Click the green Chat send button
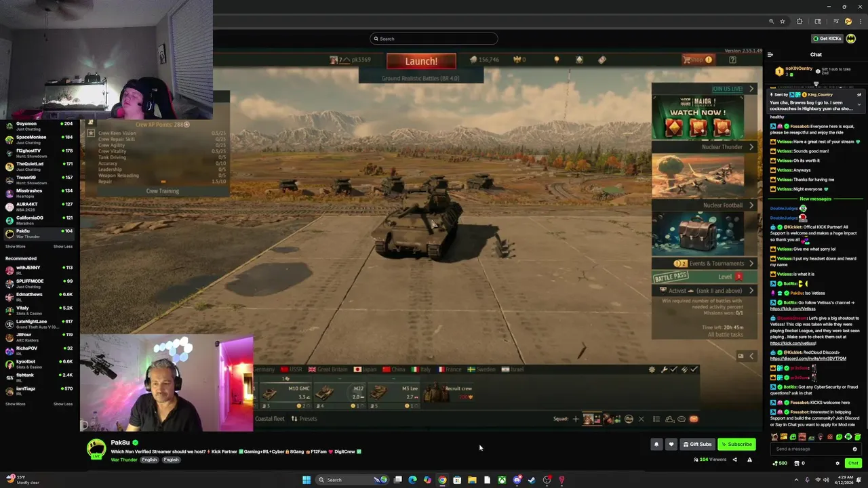 853,464
